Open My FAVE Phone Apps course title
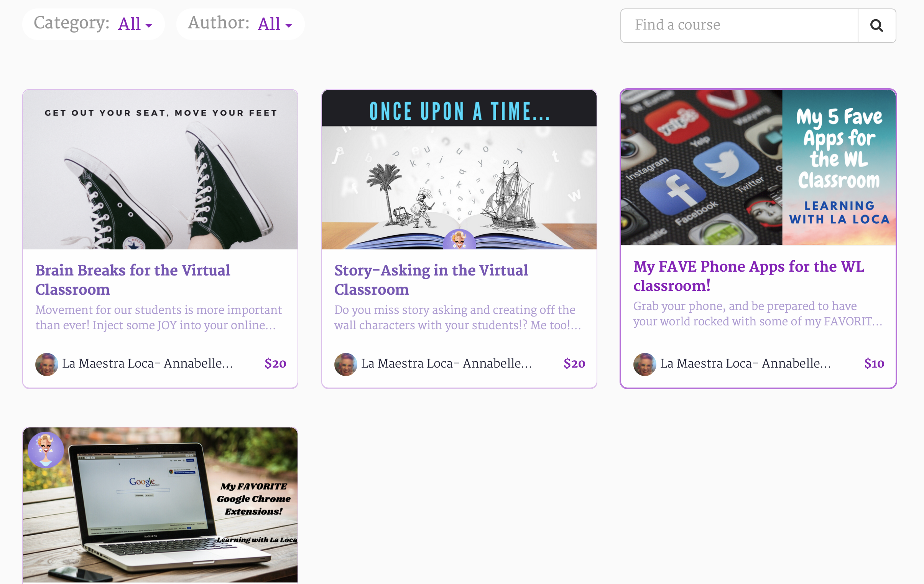The image size is (924, 584). tap(748, 276)
